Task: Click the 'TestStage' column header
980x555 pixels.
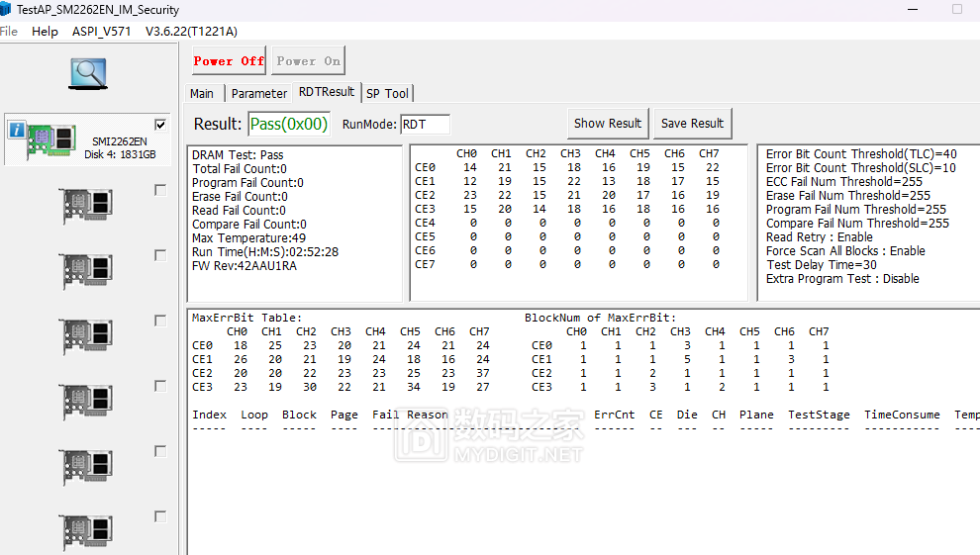Action: [x=819, y=415]
